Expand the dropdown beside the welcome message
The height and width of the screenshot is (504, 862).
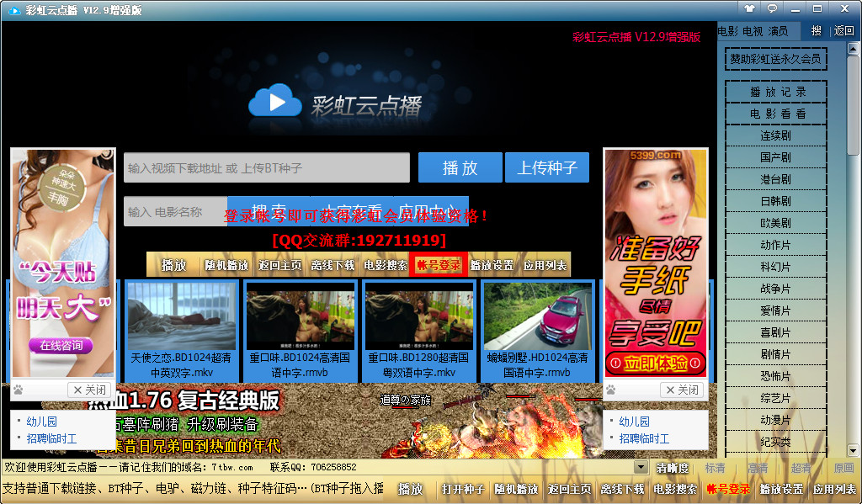(641, 467)
